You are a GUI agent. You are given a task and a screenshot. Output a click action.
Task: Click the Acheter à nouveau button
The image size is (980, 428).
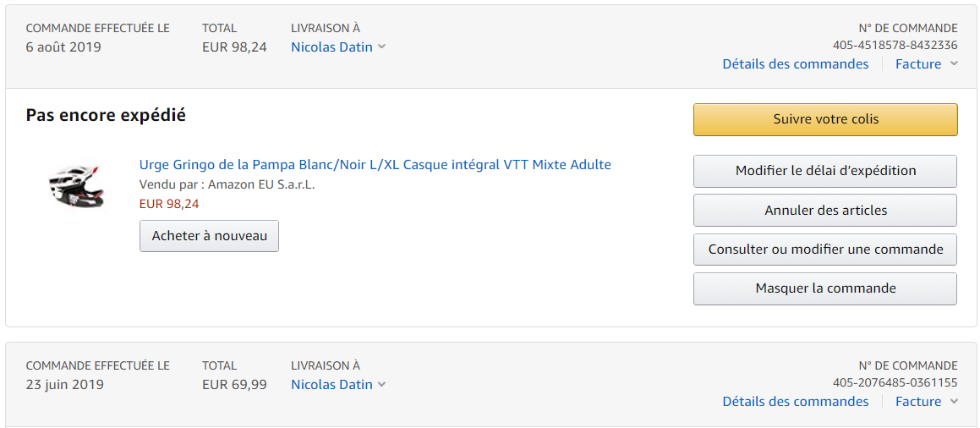pyautogui.click(x=210, y=236)
